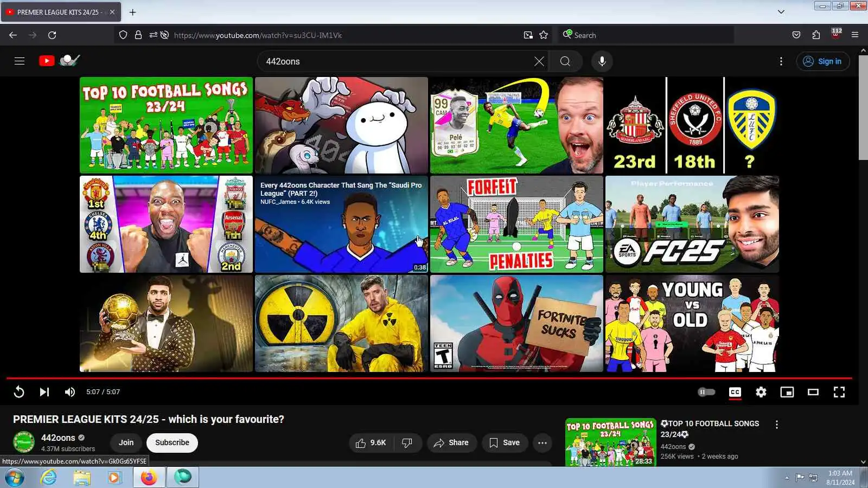868x488 pixels.
Task: Go to YouTube home via logo
Action: pyautogui.click(x=47, y=61)
